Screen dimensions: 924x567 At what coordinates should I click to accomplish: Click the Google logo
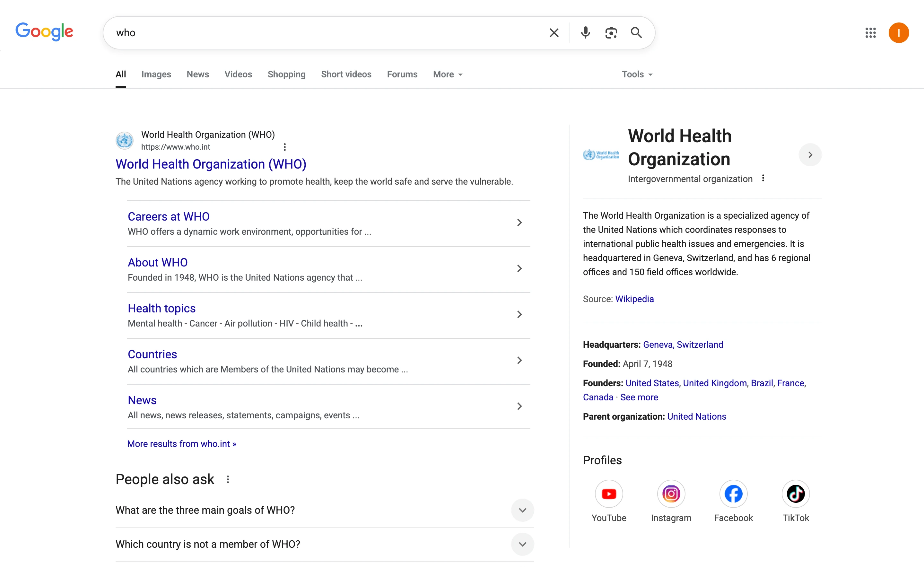tap(44, 31)
